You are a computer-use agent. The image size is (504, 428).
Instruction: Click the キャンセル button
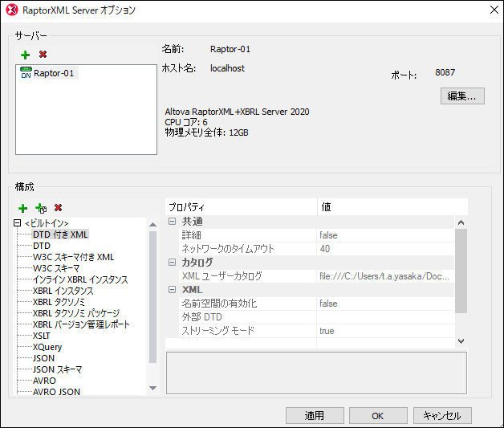pyautogui.click(x=442, y=416)
